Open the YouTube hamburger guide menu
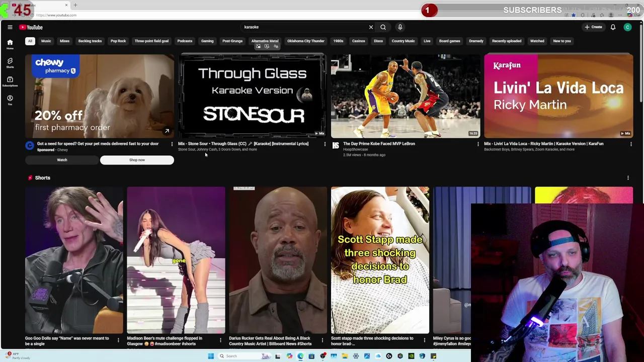This screenshot has height=362, width=644. (x=10, y=27)
